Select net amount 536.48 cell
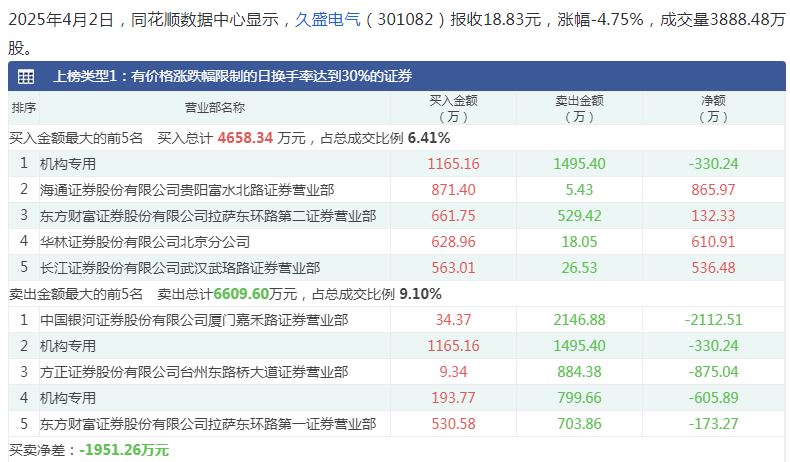 click(713, 268)
